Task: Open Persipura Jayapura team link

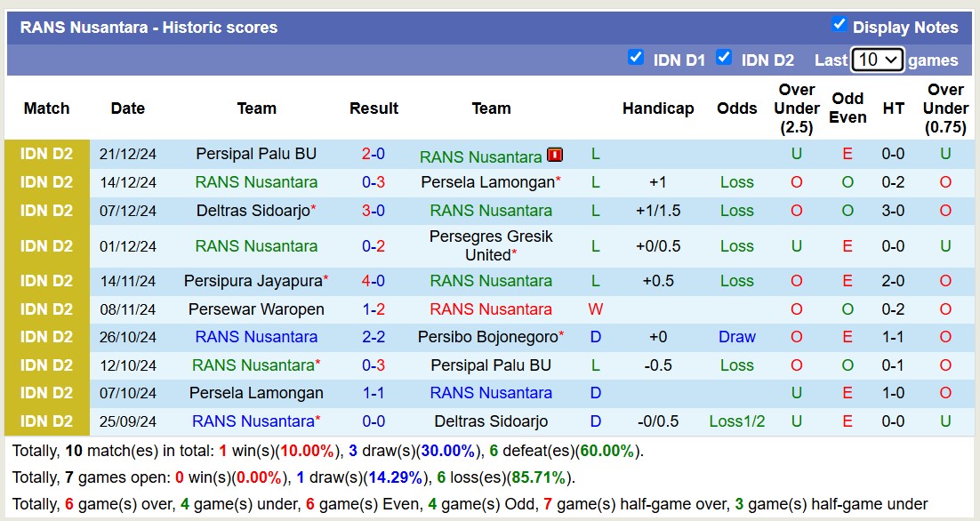Action: point(253,281)
